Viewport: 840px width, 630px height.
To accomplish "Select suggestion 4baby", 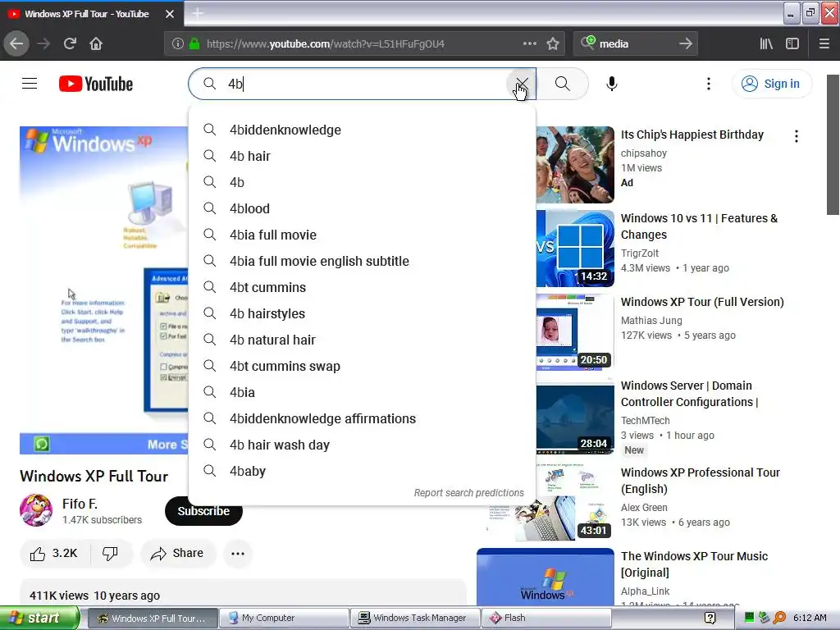I will coord(362,471).
